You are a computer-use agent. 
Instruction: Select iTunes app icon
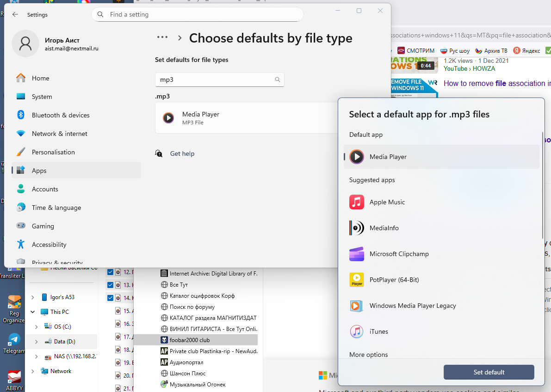357,331
